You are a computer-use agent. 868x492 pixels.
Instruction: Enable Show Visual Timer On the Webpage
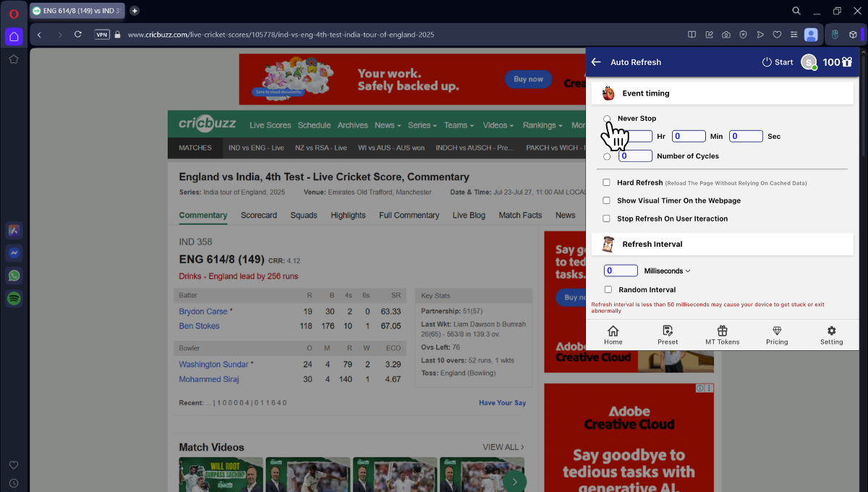(x=607, y=200)
